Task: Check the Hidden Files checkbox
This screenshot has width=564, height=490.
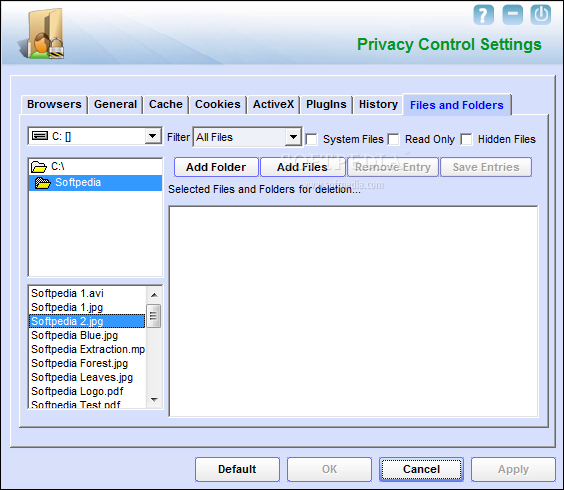Action: coord(466,139)
